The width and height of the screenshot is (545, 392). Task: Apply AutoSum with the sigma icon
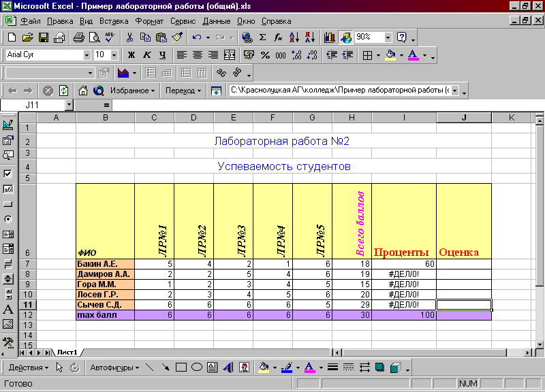coord(263,37)
